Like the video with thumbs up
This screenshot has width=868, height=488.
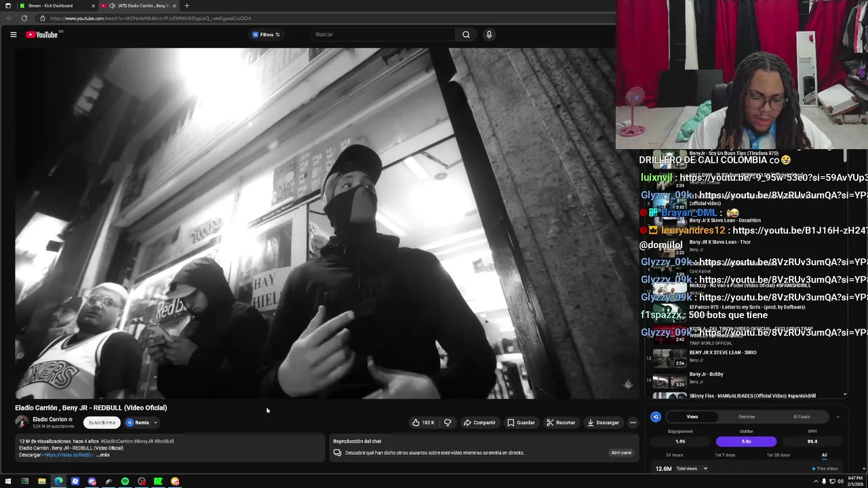pyautogui.click(x=423, y=422)
